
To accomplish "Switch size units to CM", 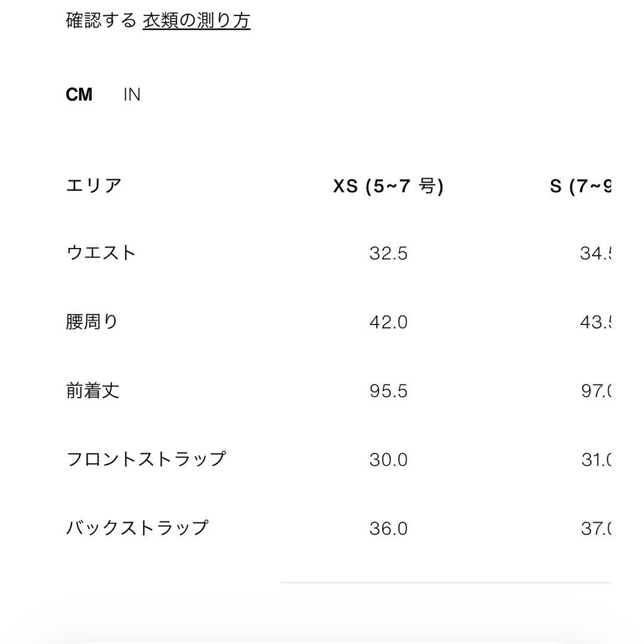I will click(79, 95).
